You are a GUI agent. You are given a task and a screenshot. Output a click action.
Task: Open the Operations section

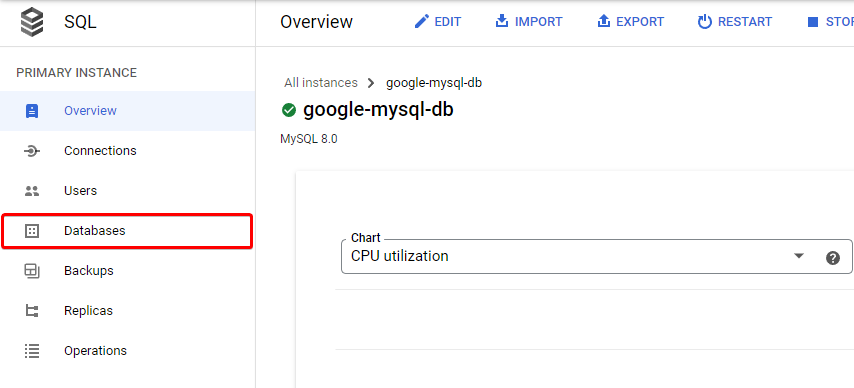(127, 351)
